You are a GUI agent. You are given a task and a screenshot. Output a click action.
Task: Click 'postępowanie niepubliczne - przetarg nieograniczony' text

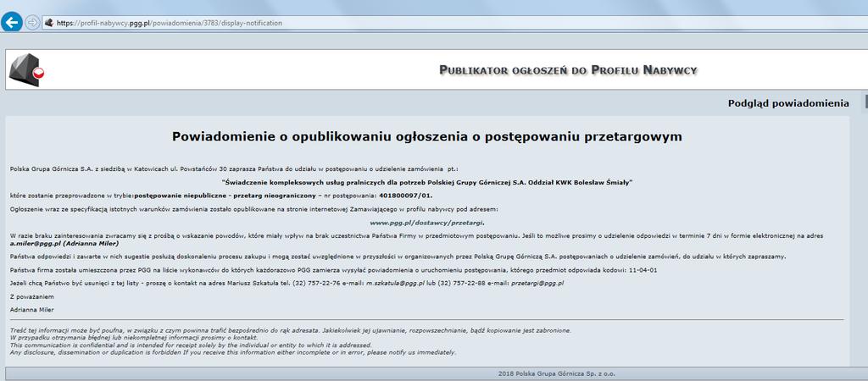225,196
